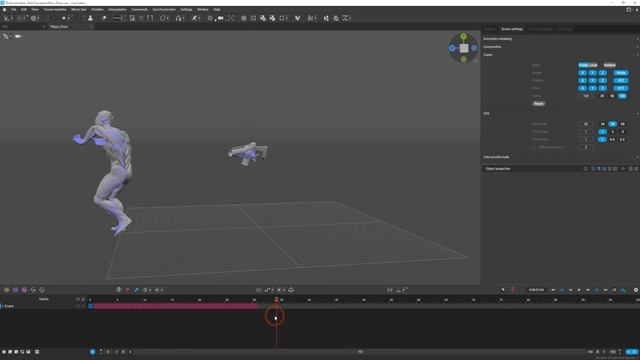640x360 pixels.
Task: Click the running figure icon in top toolbar
Action: pos(195,18)
